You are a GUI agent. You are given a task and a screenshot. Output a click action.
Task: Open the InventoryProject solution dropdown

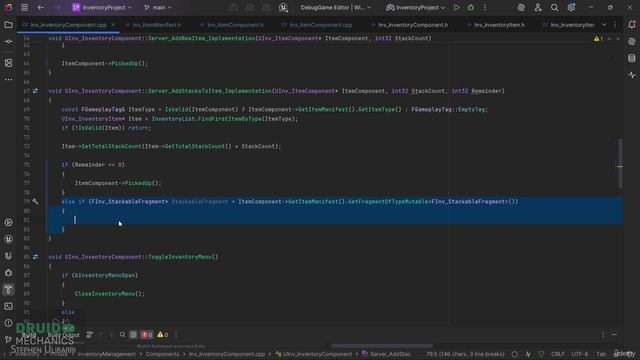(x=102, y=7)
